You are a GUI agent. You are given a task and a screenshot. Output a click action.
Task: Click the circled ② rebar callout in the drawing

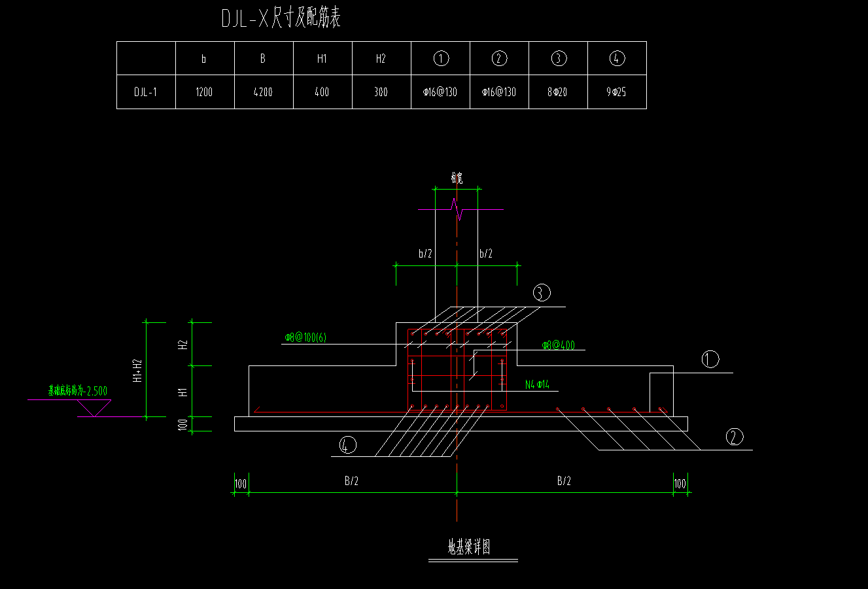pos(735,437)
